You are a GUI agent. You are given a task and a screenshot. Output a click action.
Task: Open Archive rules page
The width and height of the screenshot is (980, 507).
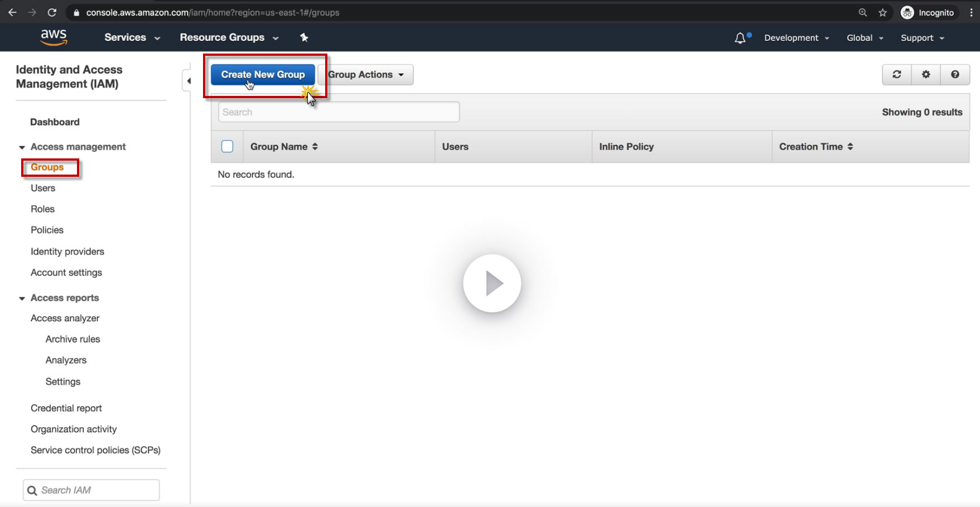73,339
